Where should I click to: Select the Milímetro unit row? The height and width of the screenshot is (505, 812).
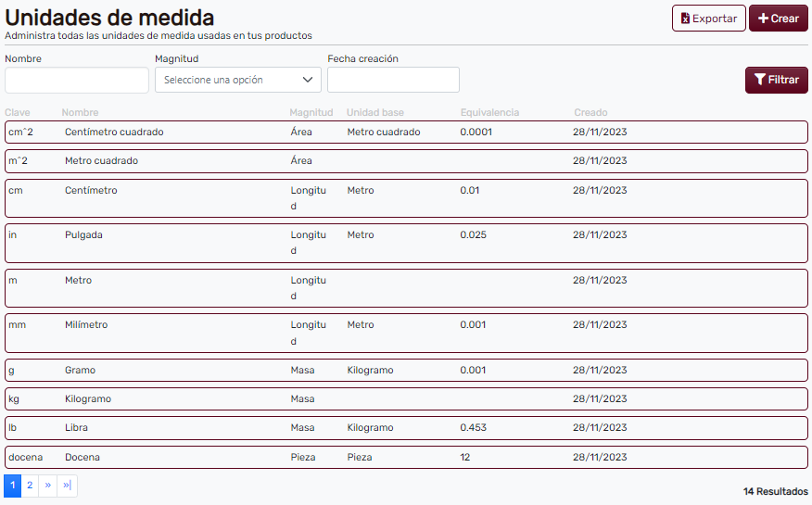[86, 325]
